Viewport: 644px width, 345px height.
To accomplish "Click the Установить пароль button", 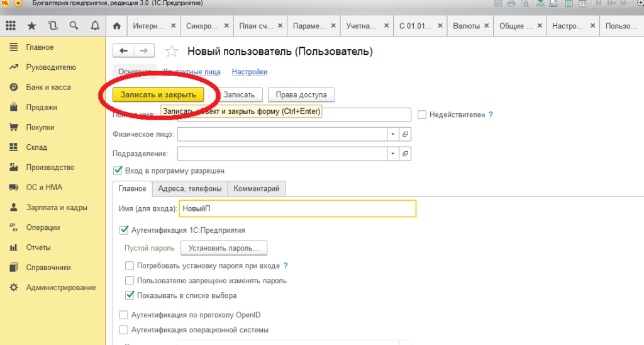I will (x=224, y=248).
